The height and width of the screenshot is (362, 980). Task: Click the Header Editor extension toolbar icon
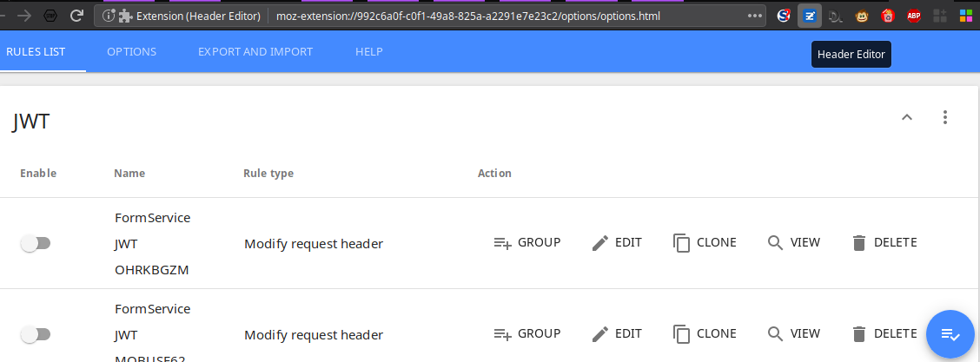click(809, 16)
